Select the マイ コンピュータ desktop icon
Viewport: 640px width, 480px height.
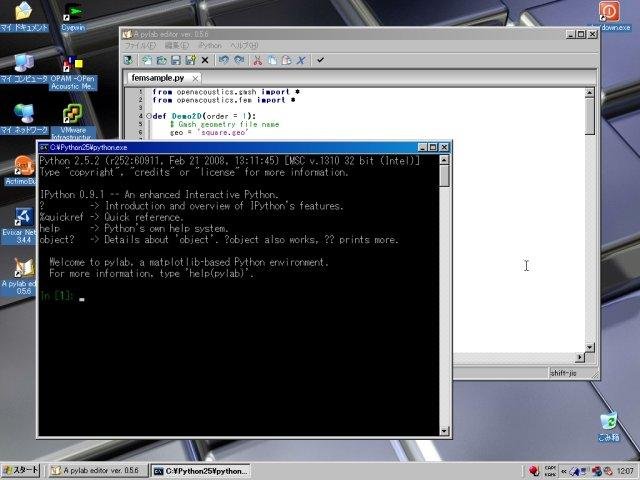point(24,69)
